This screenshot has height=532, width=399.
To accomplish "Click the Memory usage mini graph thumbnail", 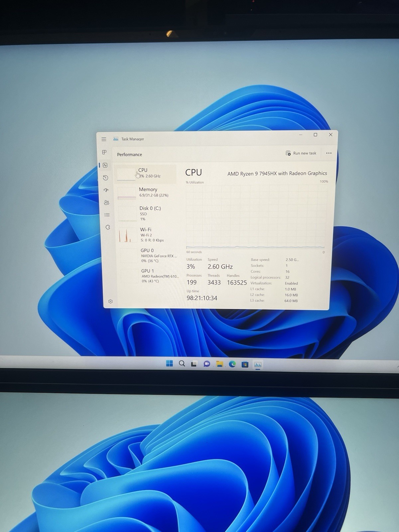I will pyautogui.click(x=127, y=193).
